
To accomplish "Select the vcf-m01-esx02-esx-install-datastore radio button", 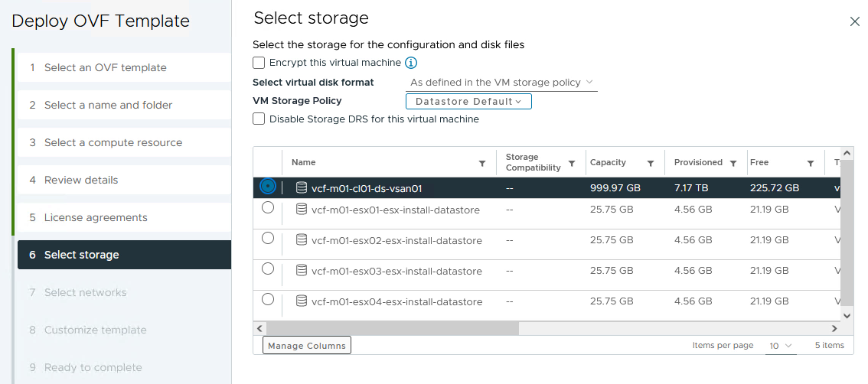I will [268, 239].
